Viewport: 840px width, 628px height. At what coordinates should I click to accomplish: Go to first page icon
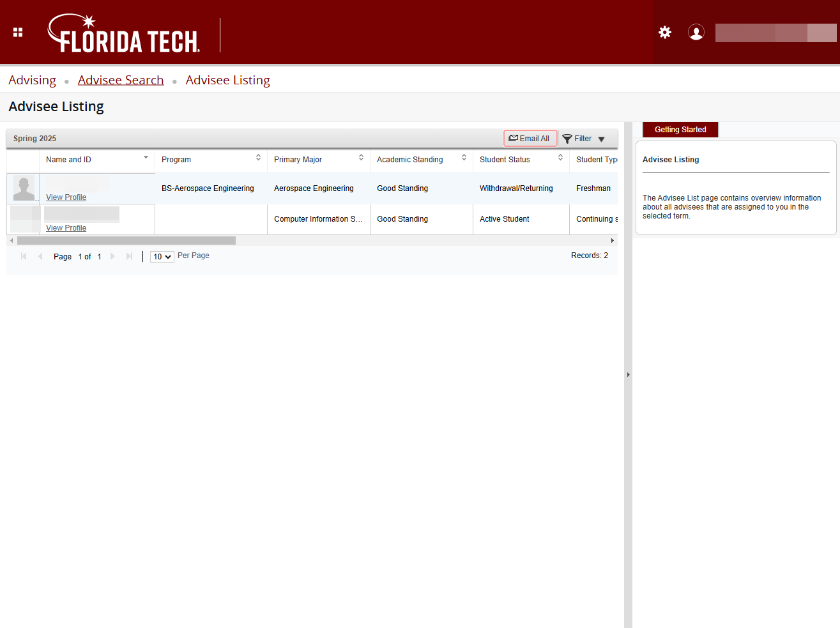24,256
